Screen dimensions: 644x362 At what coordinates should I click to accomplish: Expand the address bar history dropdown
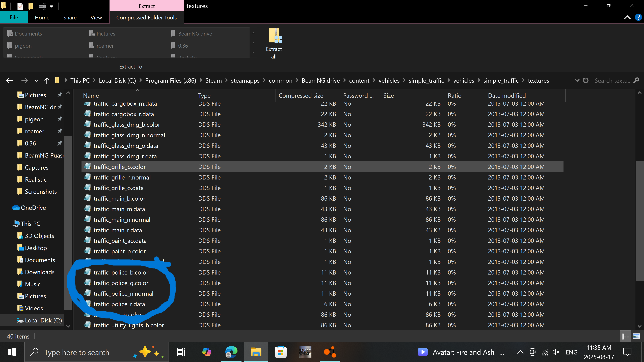(577, 80)
